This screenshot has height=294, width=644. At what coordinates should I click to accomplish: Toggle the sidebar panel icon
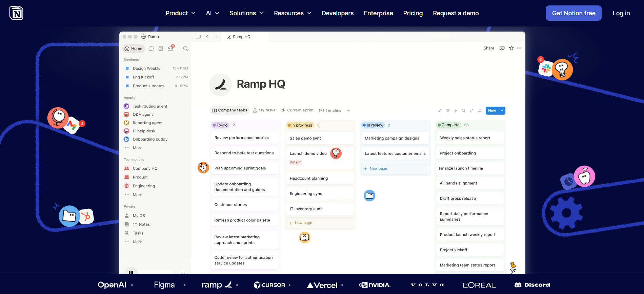click(198, 37)
